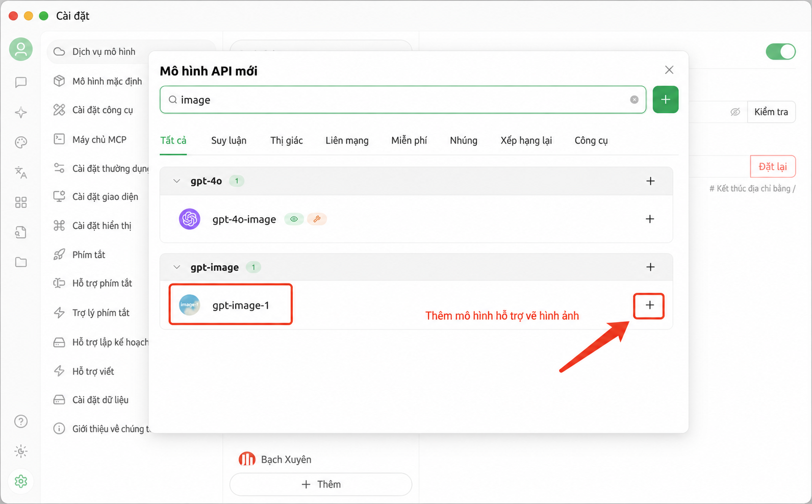Open the settings gear icon in sidebar

(x=21, y=481)
